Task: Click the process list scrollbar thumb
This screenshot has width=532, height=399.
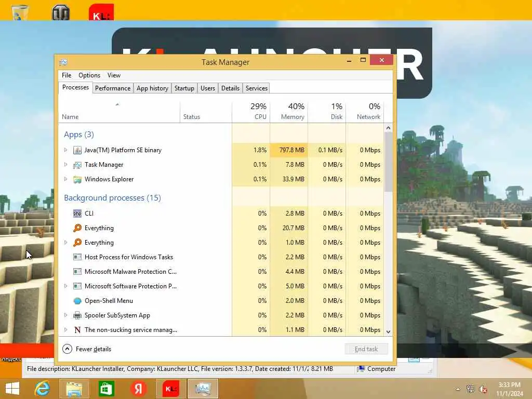Action: click(389, 162)
